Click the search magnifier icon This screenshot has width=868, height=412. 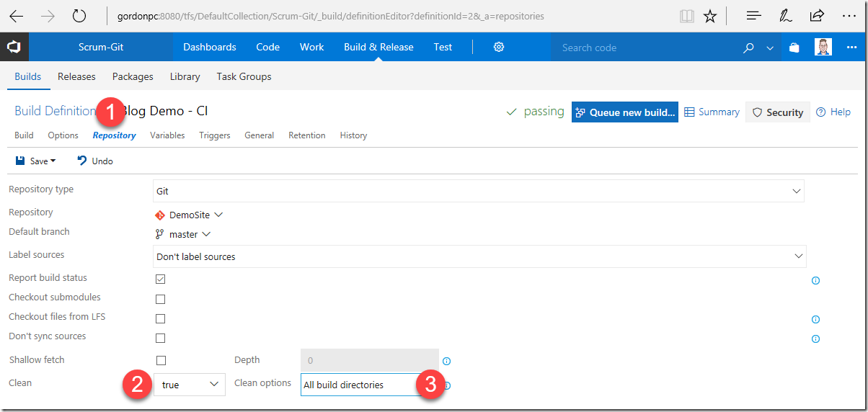click(x=749, y=48)
